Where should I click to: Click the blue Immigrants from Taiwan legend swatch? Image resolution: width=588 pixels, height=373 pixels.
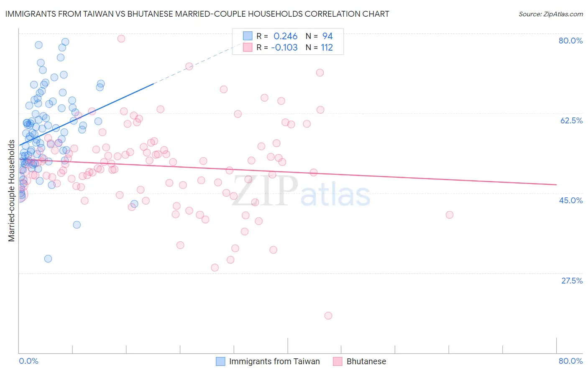tap(220, 361)
